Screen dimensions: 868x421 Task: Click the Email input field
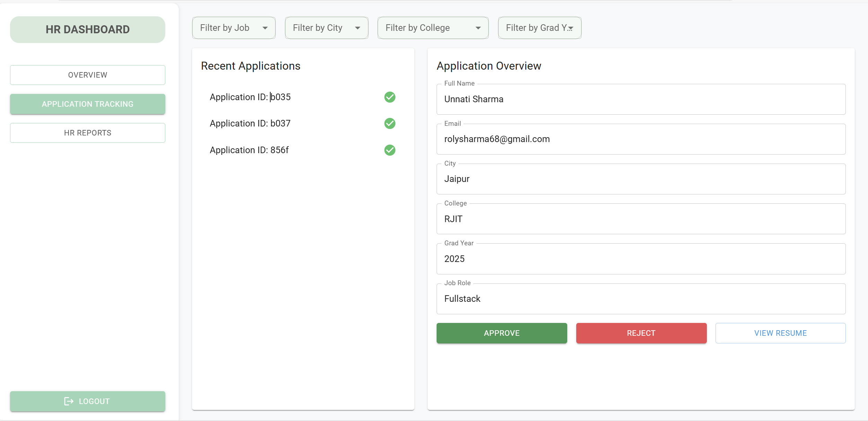641,139
